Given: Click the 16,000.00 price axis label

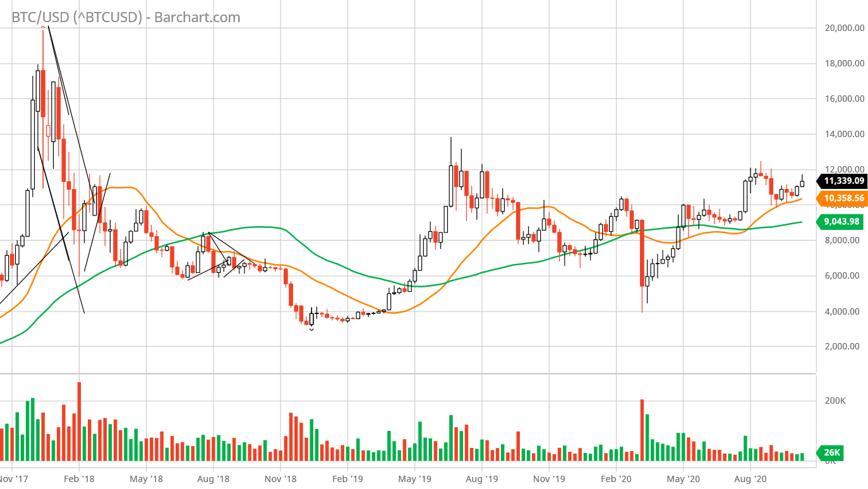Looking at the screenshot, I should click(x=845, y=99).
